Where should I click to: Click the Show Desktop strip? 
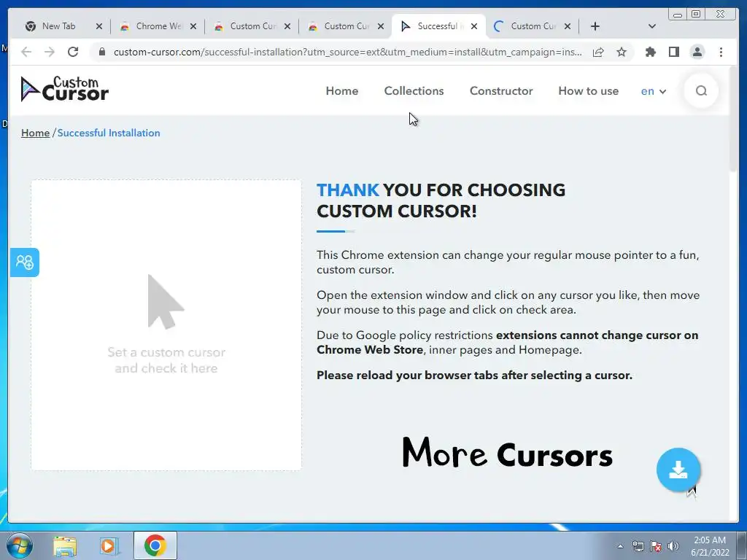[x=742, y=545]
